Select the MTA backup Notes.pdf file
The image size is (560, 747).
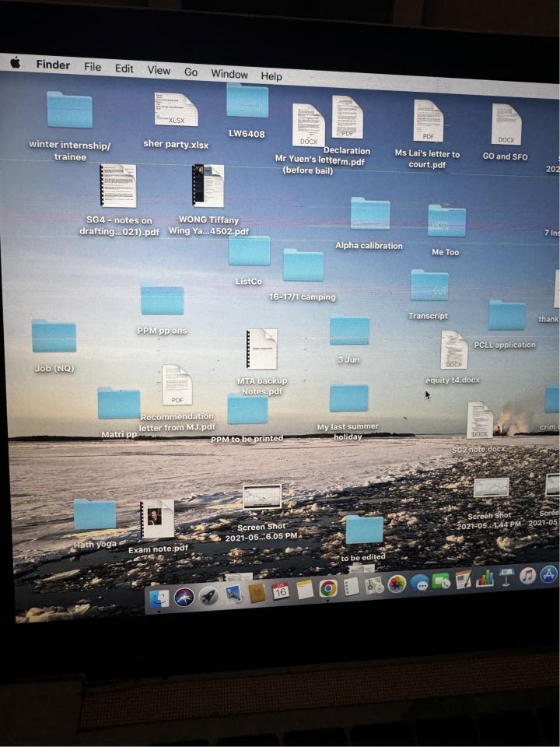coord(261,349)
